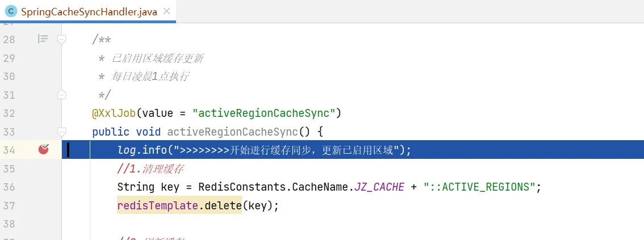Collapse the Javadoc comment fold marker at line 28
Screen dimensions: 644x240
coord(61,39)
